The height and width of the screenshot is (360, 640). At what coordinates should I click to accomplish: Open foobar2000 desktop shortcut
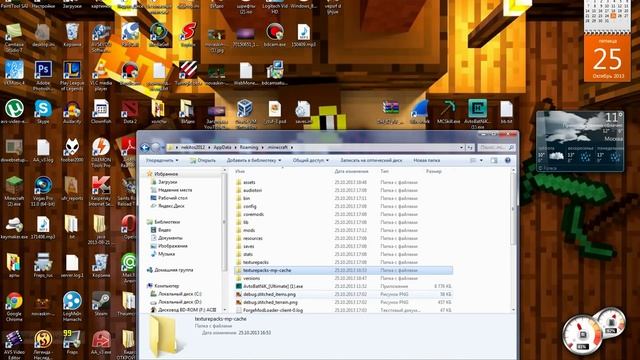click(72, 149)
